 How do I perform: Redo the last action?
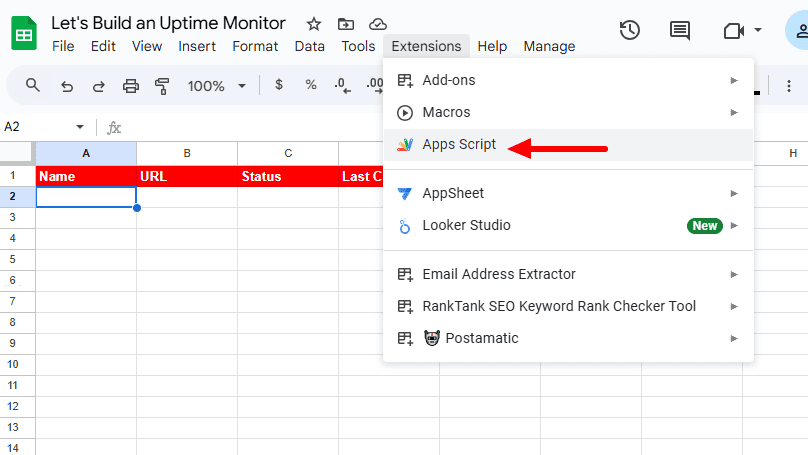click(98, 86)
